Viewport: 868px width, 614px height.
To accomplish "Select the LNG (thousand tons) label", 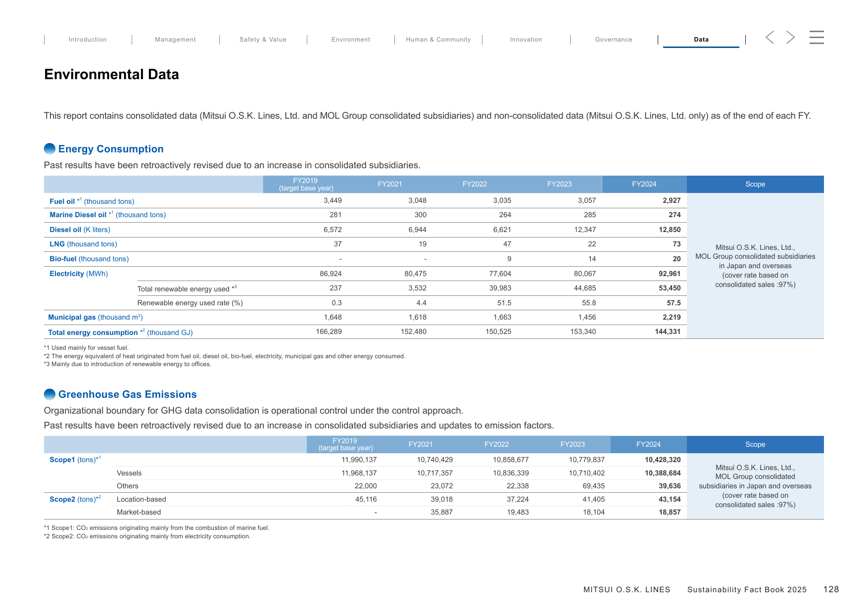I will point(83,244).
